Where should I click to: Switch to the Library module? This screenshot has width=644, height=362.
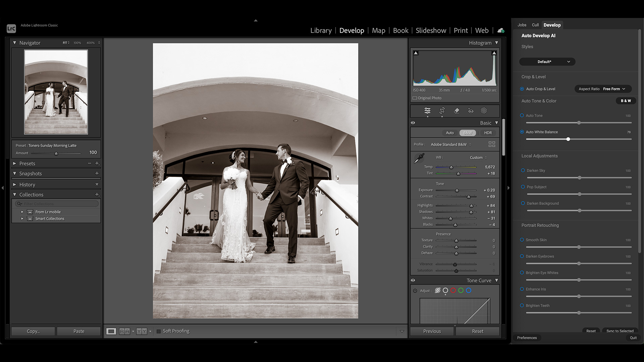click(x=321, y=30)
